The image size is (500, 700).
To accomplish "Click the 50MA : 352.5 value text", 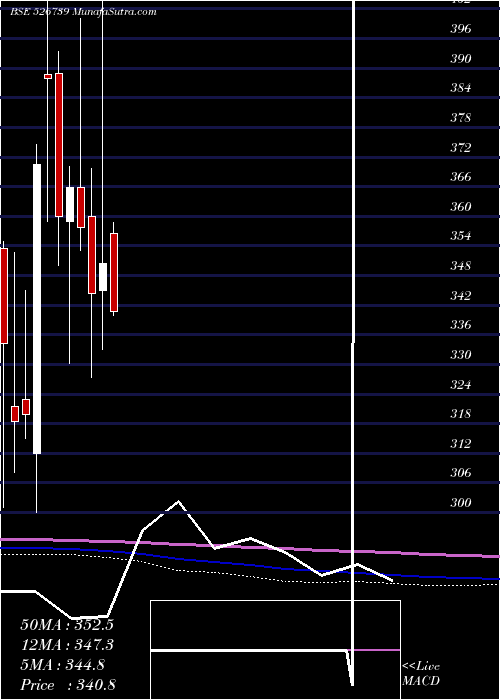I will click(x=67, y=625).
